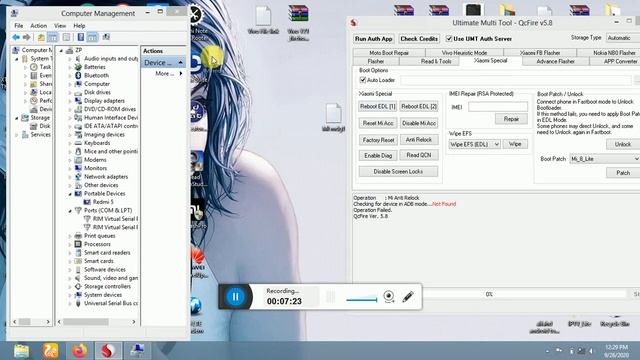Select Task Scheduler in left tree
Screen dimensions: 640x360
tap(45, 67)
